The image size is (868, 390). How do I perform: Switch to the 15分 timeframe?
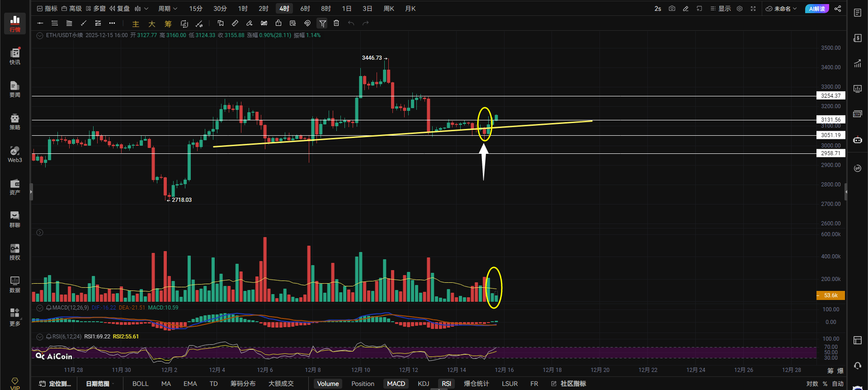click(196, 9)
